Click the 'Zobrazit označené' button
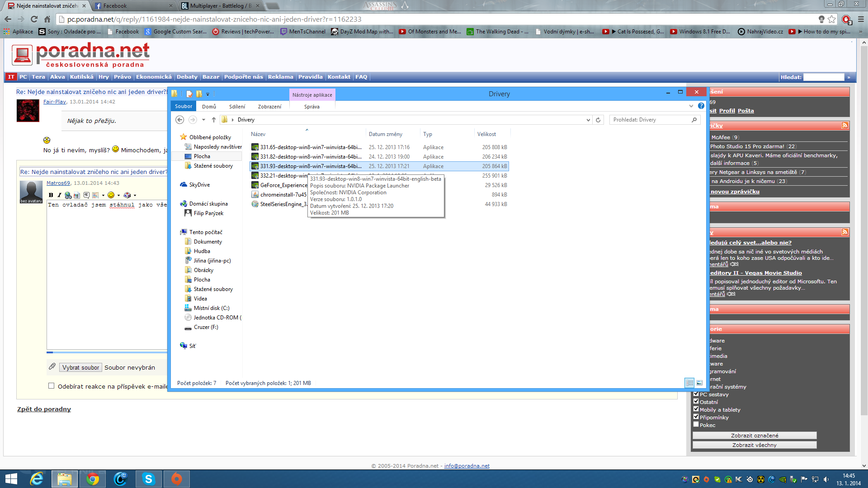 (754, 436)
